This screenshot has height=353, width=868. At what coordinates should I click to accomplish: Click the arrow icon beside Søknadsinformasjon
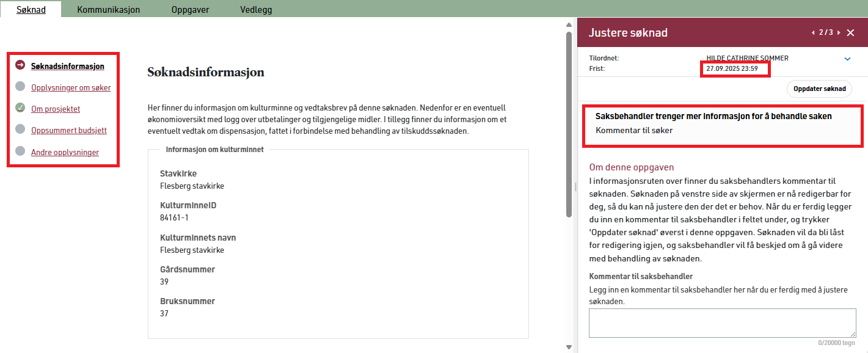(x=20, y=66)
